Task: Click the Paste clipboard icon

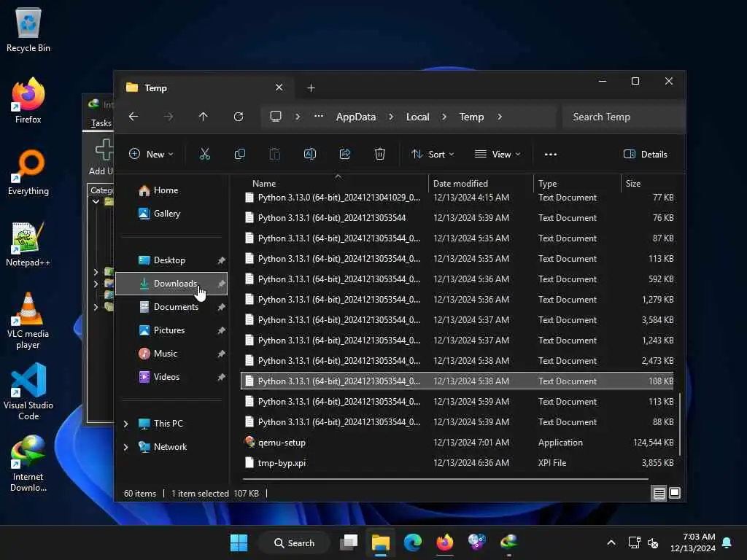Action: (x=275, y=154)
